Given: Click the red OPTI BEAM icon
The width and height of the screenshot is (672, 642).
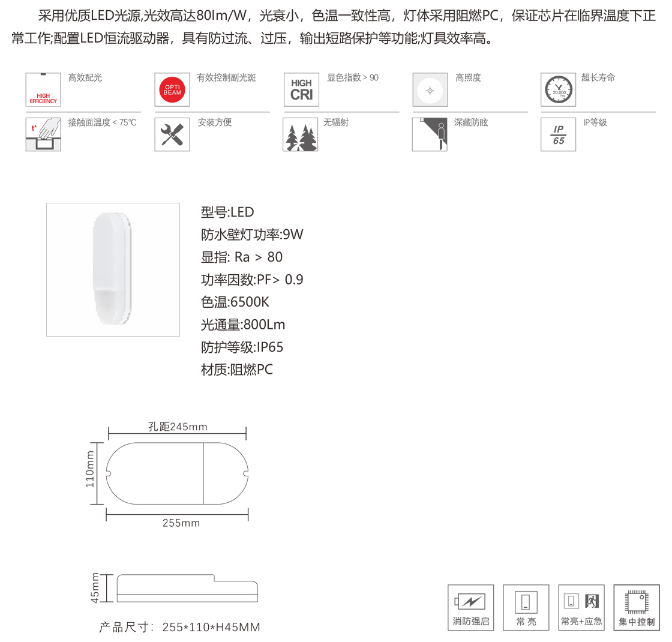Looking at the screenshot, I should [x=172, y=89].
